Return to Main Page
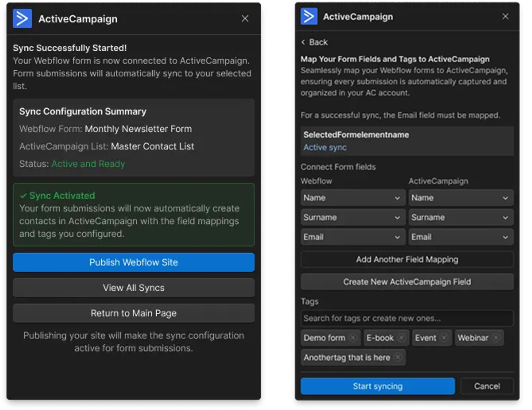 134,313
